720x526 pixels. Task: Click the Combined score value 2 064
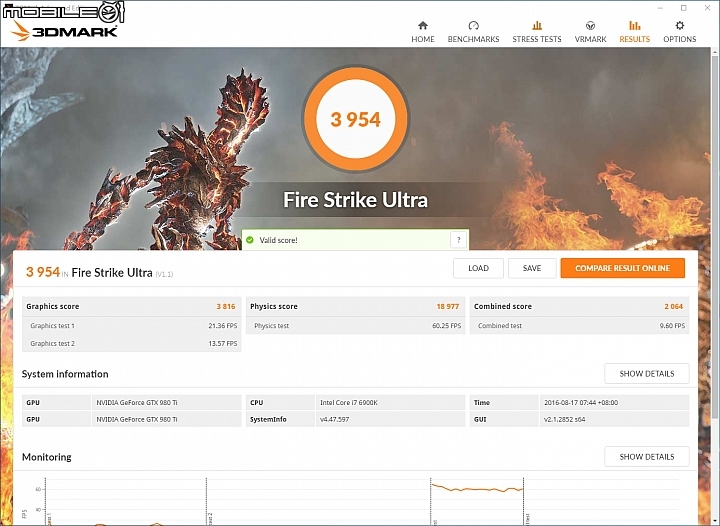(x=674, y=306)
